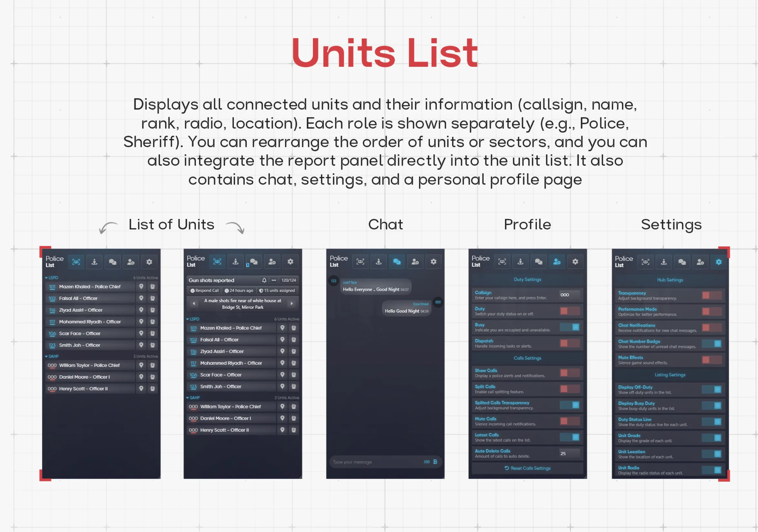Click the radio icon for Scar Face - Officer
758x532 pixels.
(x=152, y=333)
